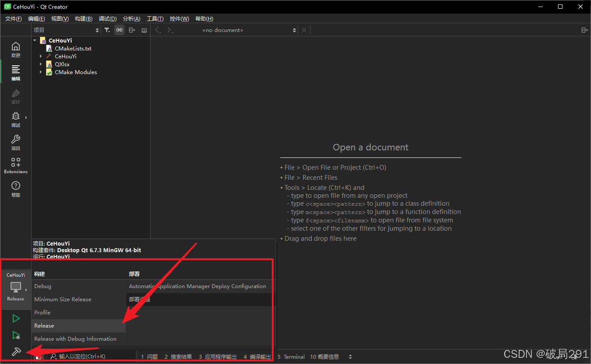
Task: Click the Qt Creator logo in title bar
Action: (x=7, y=7)
